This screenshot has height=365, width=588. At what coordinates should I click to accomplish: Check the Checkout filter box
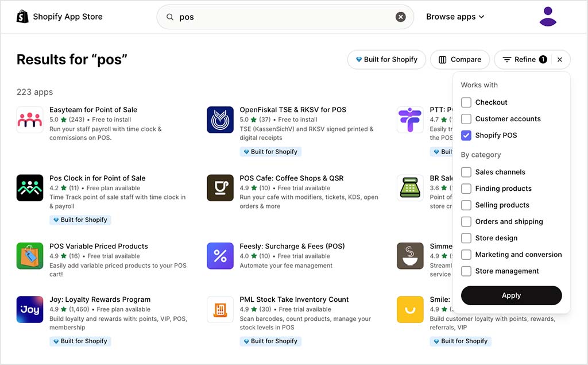pyautogui.click(x=466, y=102)
